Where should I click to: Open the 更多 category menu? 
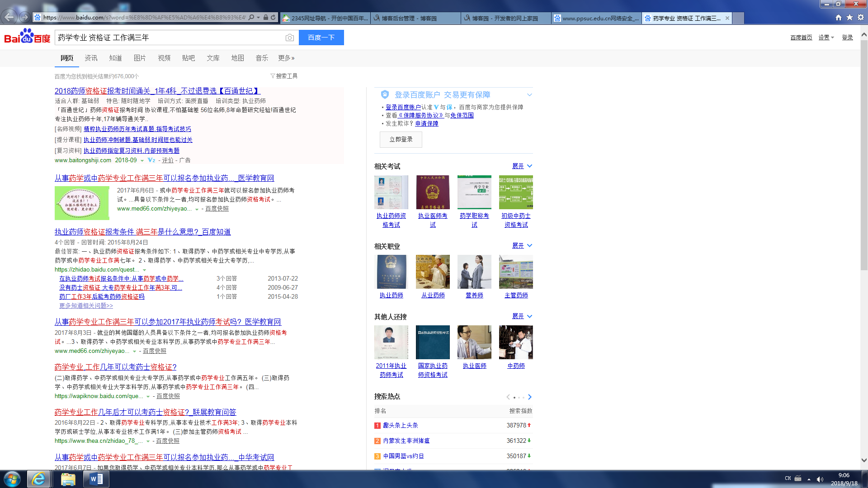point(286,58)
